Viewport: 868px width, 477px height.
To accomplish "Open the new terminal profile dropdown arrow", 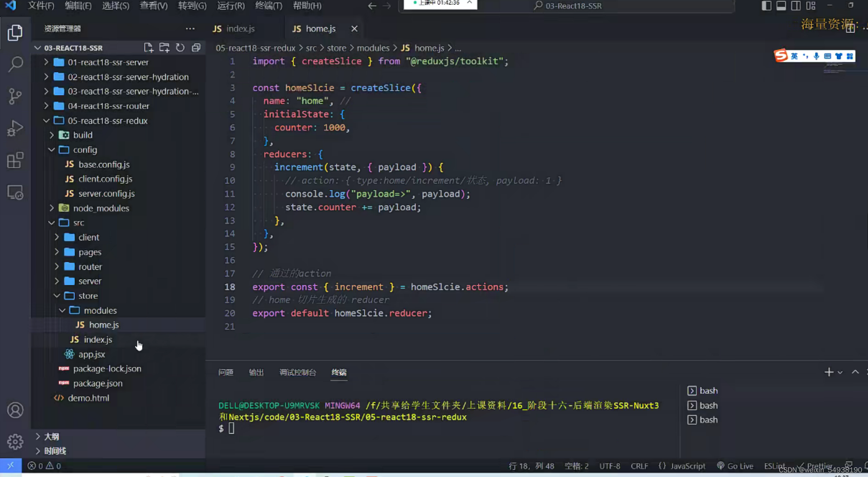I will pos(840,372).
